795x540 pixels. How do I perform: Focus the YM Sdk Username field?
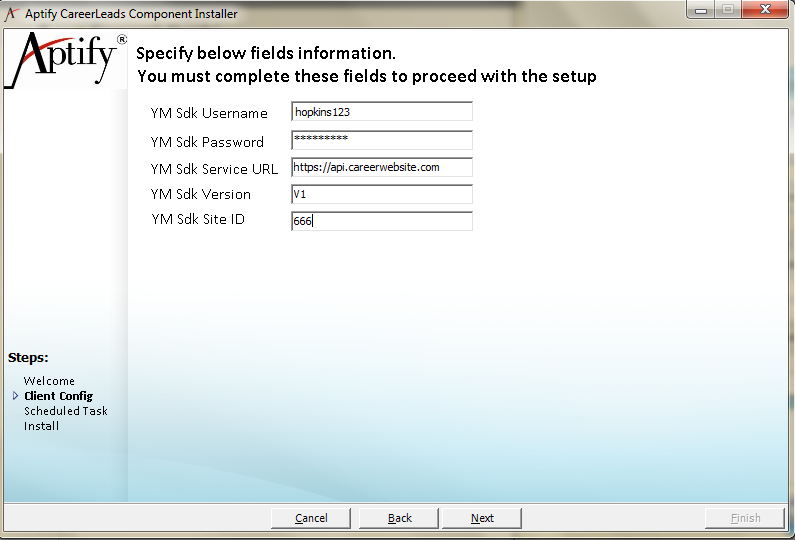[x=382, y=112]
